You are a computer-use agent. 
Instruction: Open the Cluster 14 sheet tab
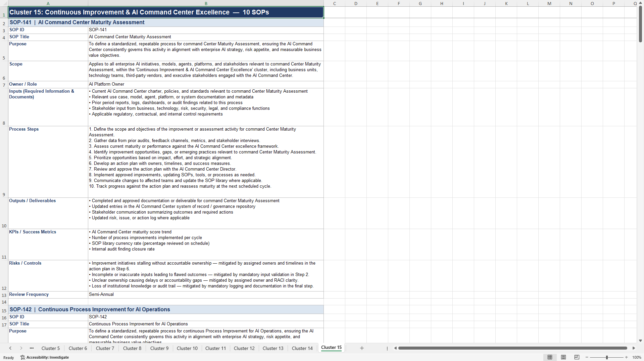pyautogui.click(x=302, y=348)
